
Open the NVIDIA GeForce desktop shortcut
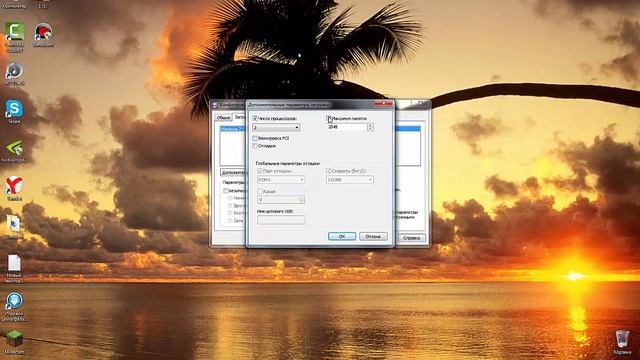click(14, 150)
